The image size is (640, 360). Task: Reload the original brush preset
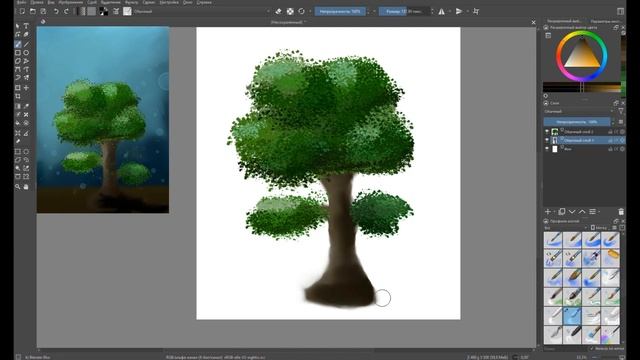(x=301, y=11)
